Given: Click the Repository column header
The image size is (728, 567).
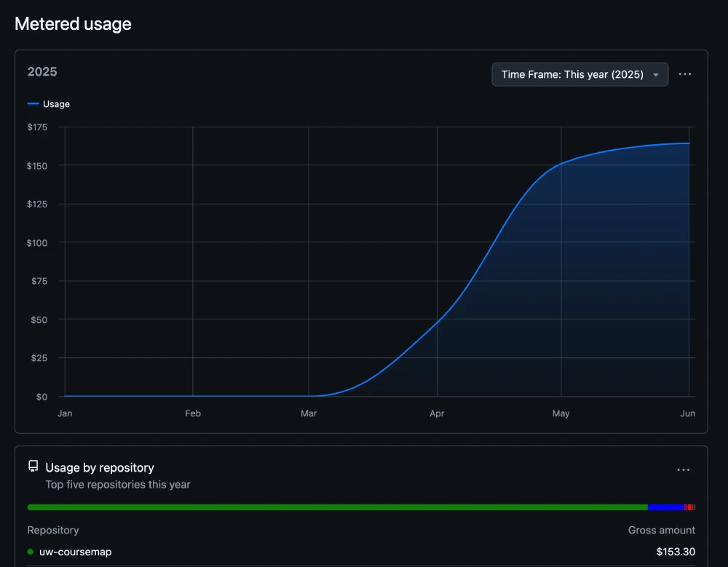Looking at the screenshot, I should (x=53, y=530).
